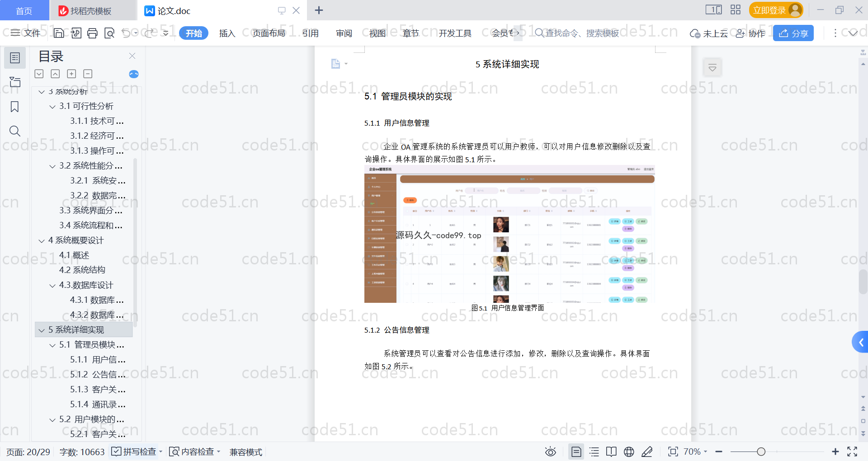Click fit page zoom icon
Image resolution: width=868 pixels, height=461 pixels.
673,452
